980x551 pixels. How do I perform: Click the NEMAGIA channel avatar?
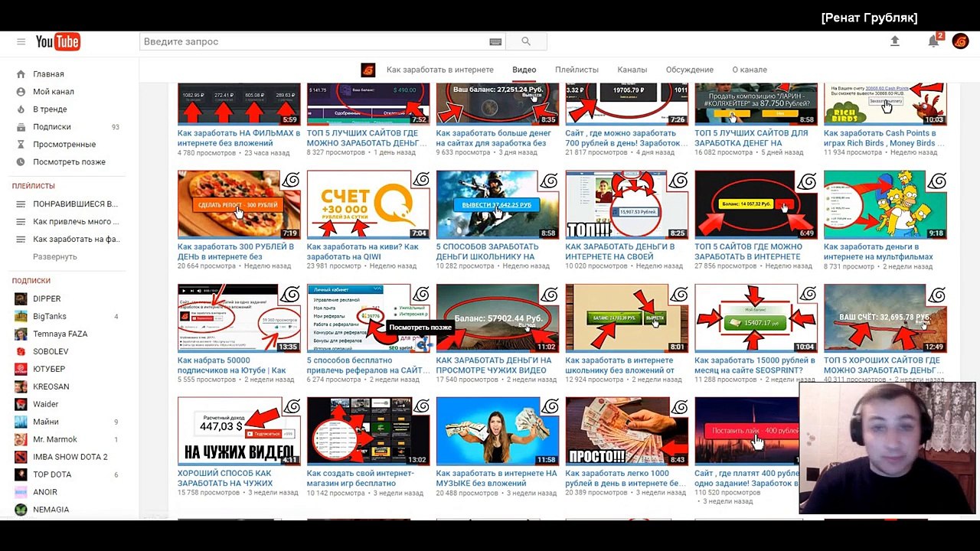(x=21, y=510)
